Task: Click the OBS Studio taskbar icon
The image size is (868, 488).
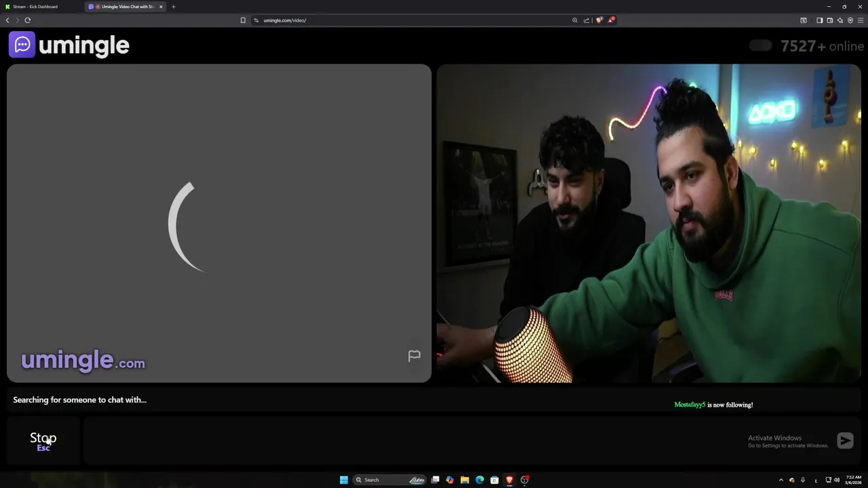Action: point(524,480)
